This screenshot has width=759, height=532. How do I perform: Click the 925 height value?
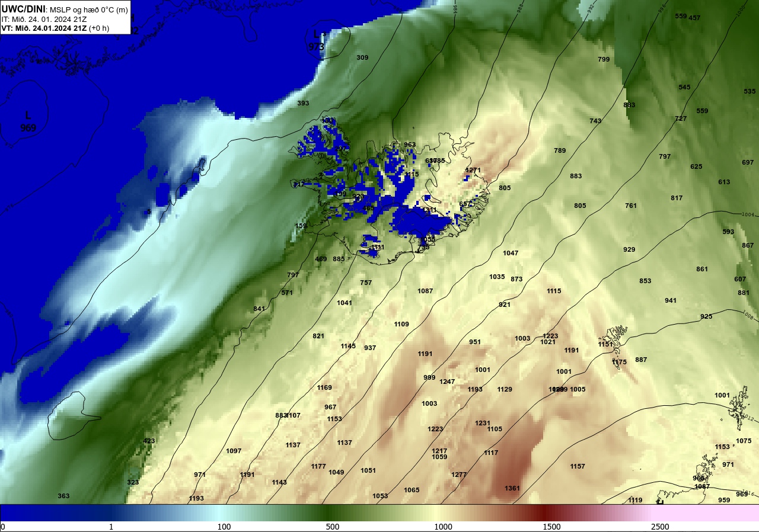coord(706,316)
